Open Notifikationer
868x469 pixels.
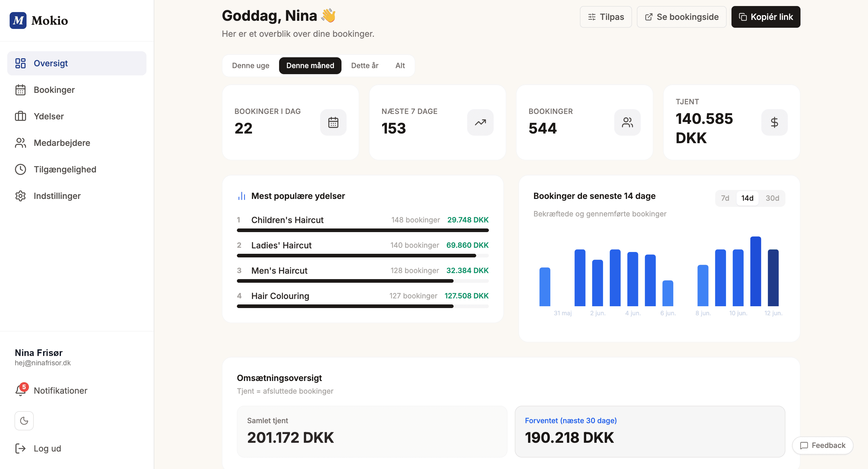point(77,391)
